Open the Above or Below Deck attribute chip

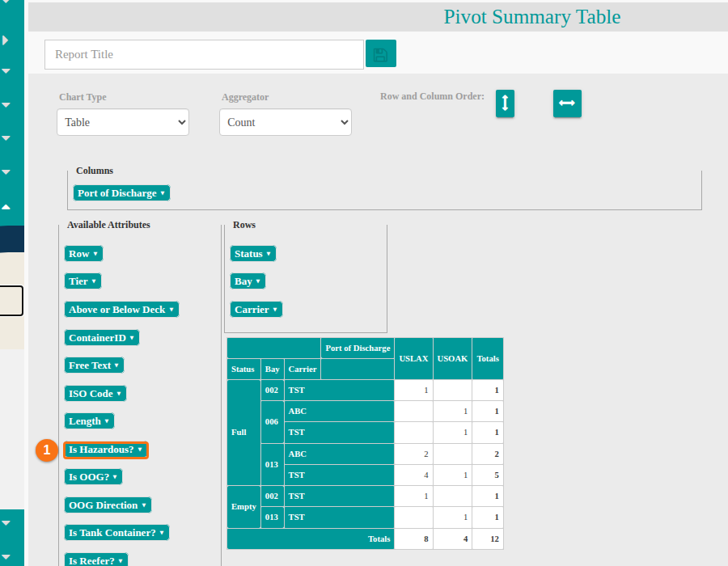[121, 310]
